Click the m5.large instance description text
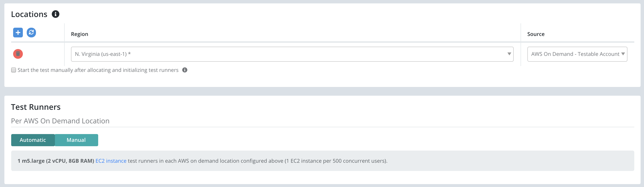The height and width of the screenshot is (187, 644). coord(56,161)
